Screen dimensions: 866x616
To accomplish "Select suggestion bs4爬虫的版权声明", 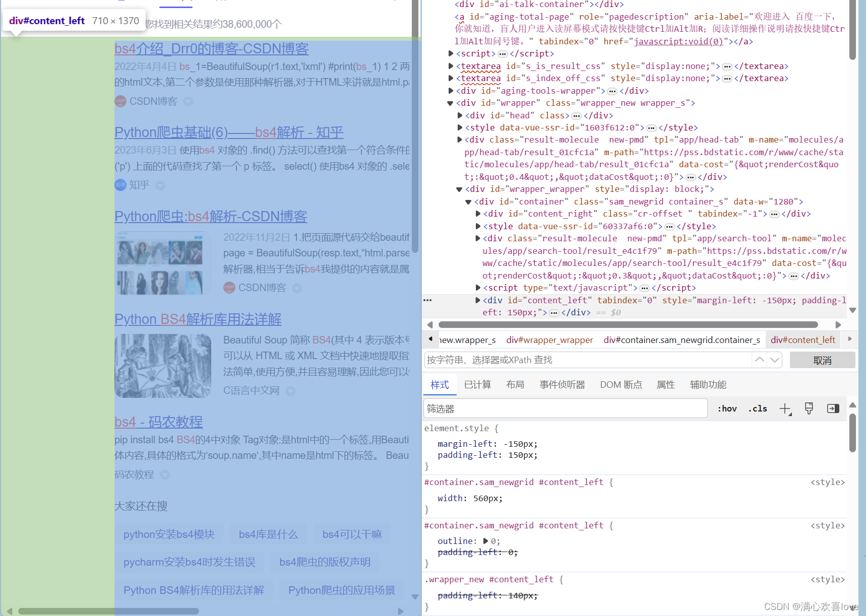I will click(x=325, y=562).
